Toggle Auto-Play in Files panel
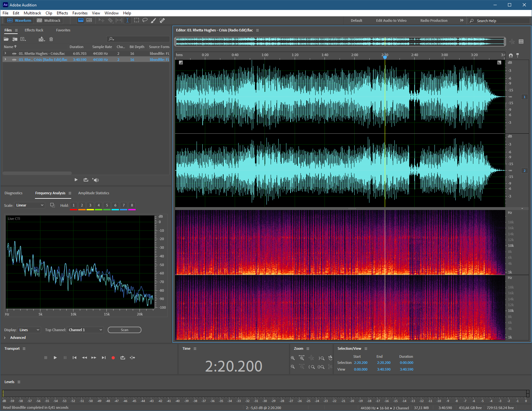 [96, 180]
